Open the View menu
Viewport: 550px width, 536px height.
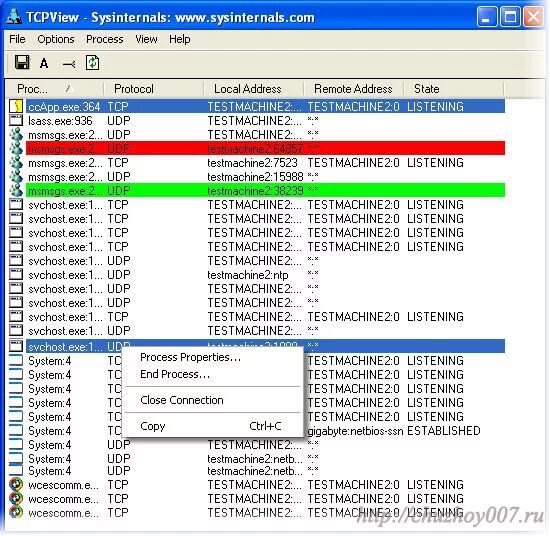(146, 39)
